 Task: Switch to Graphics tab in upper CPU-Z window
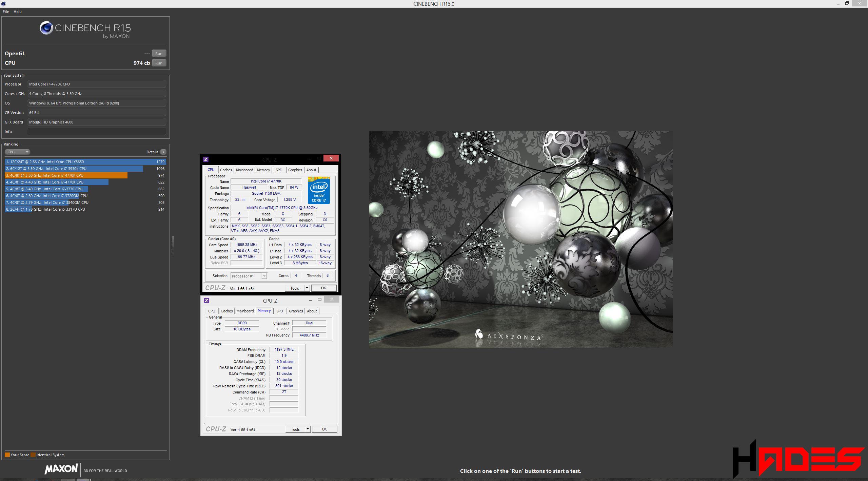(295, 170)
